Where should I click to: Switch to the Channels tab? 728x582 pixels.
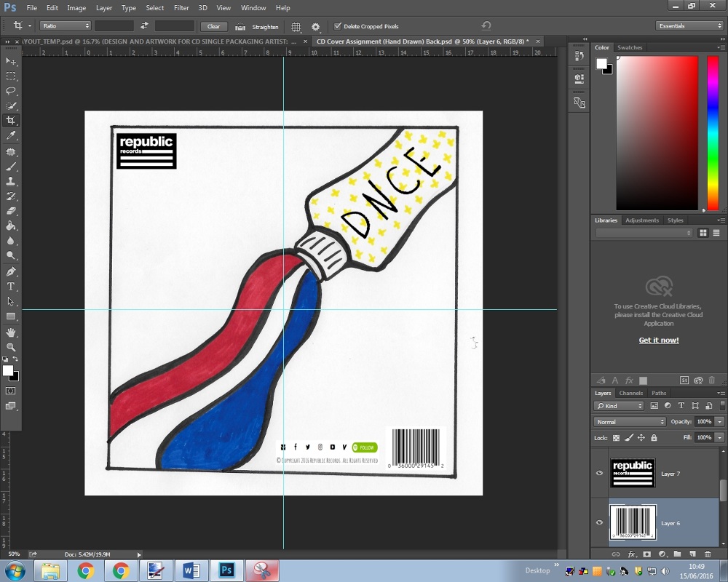point(630,393)
